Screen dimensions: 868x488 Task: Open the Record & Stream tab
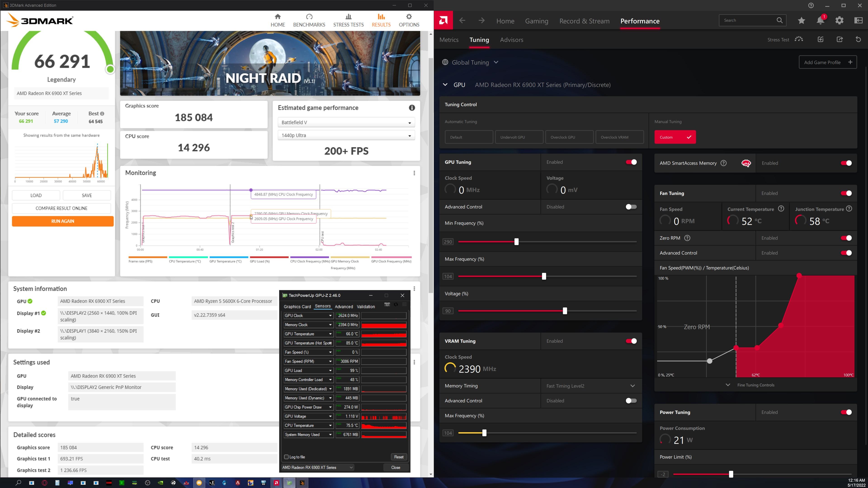[584, 21]
